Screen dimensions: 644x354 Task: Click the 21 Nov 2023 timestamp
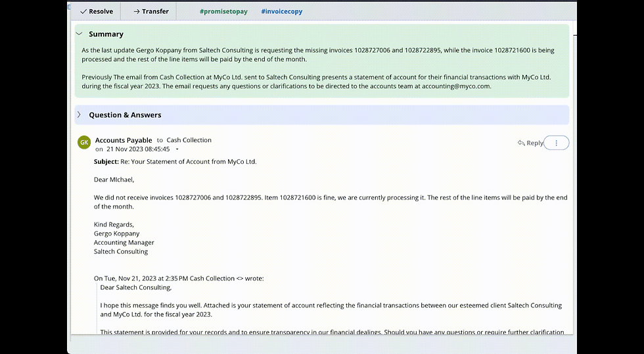[x=138, y=149]
